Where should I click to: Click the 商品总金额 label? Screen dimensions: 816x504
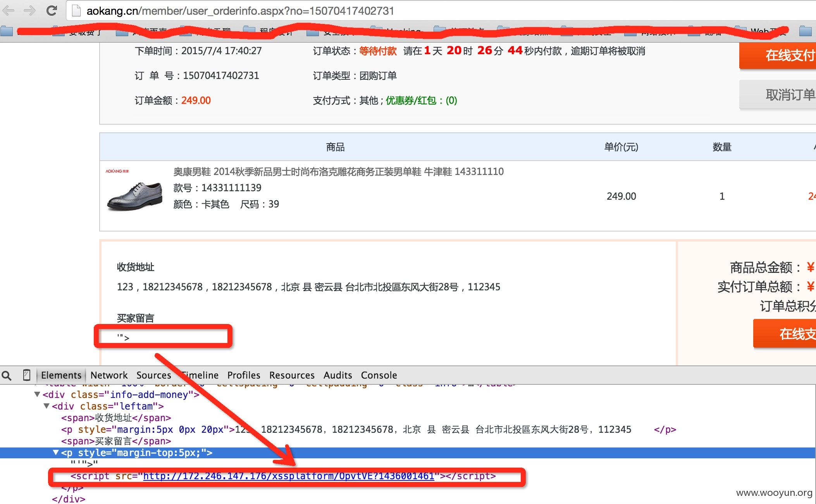[x=765, y=267]
